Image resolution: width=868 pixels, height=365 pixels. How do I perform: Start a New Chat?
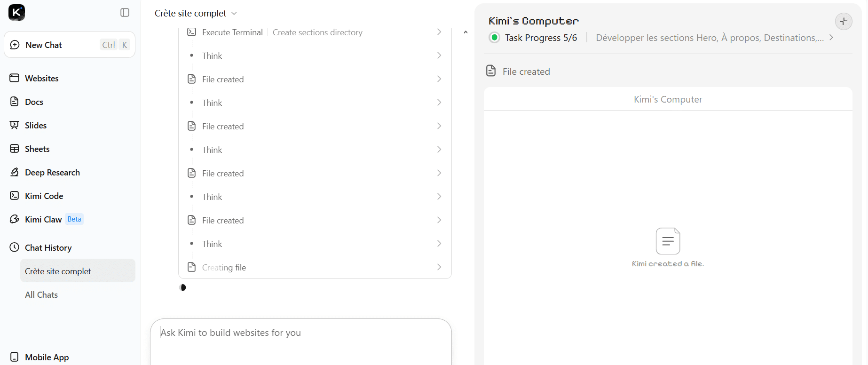(70, 45)
